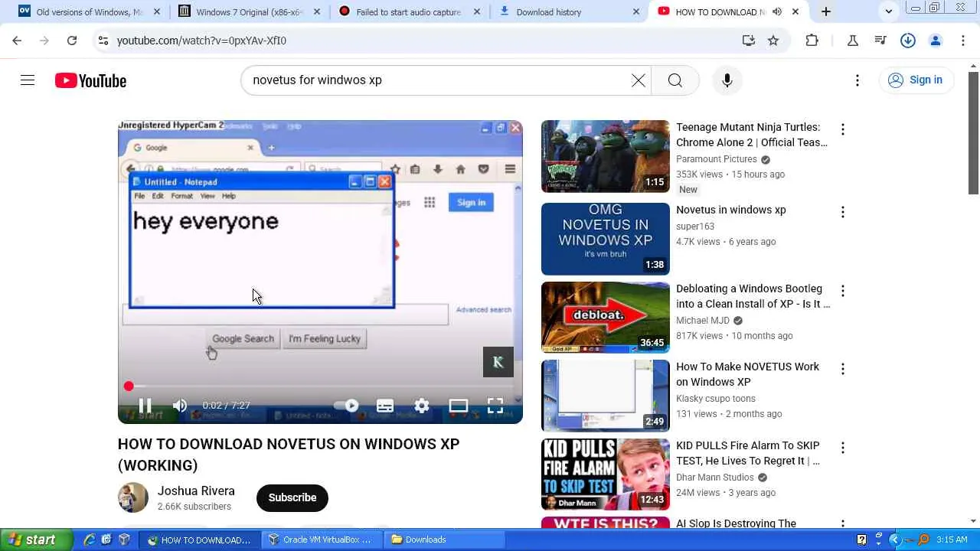Open 'Novetus in windows xp' thumbnail
The image size is (980, 551).
(x=606, y=239)
